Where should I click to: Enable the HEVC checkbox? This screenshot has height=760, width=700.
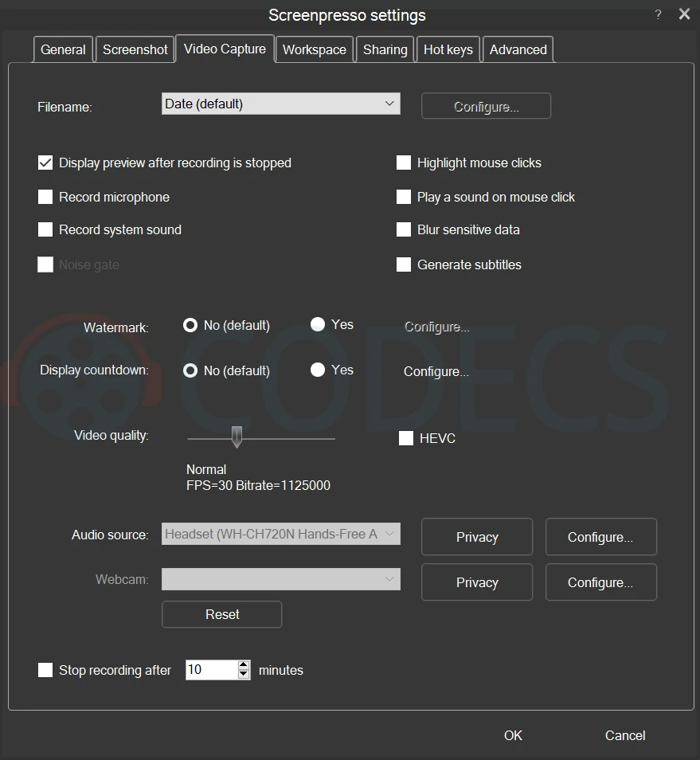(406, 438)
